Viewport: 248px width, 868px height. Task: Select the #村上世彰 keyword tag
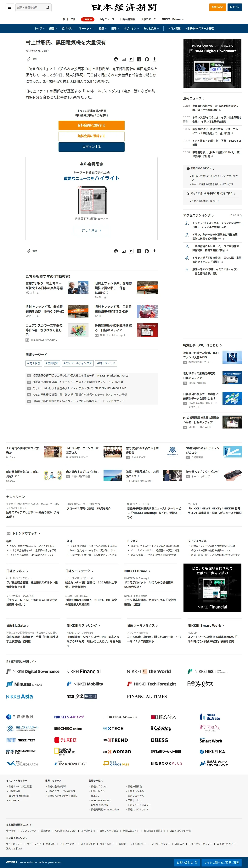(x=34, y=363)
